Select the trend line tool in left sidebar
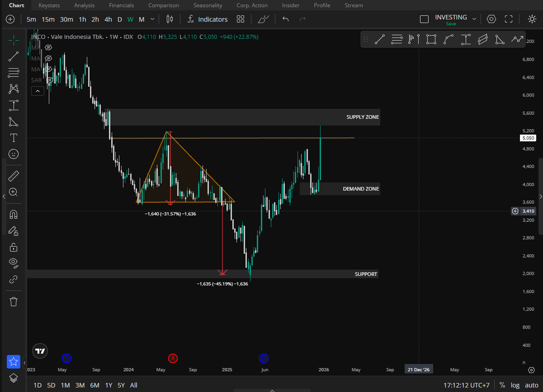 click(14, 56)
